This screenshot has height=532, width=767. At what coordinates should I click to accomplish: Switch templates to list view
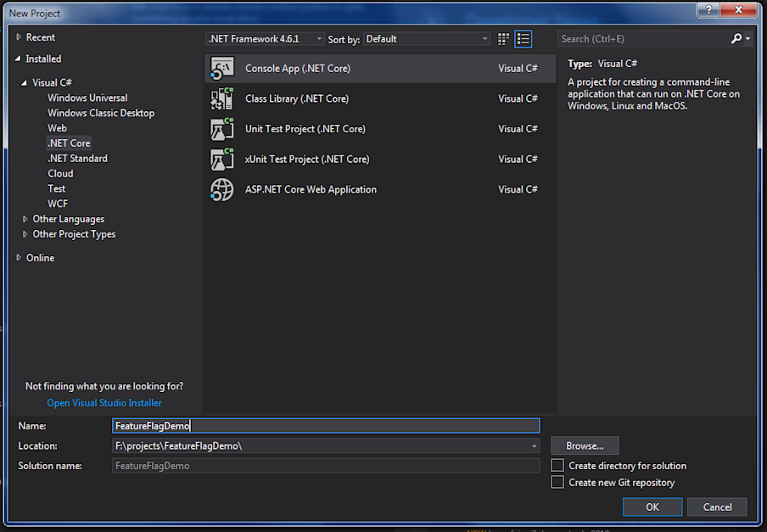523,38
